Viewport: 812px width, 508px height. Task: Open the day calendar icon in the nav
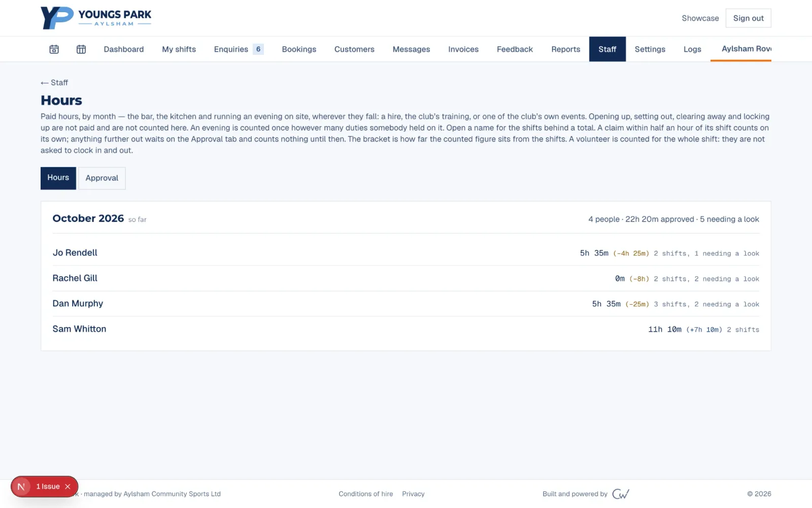[x=54, y=49]
